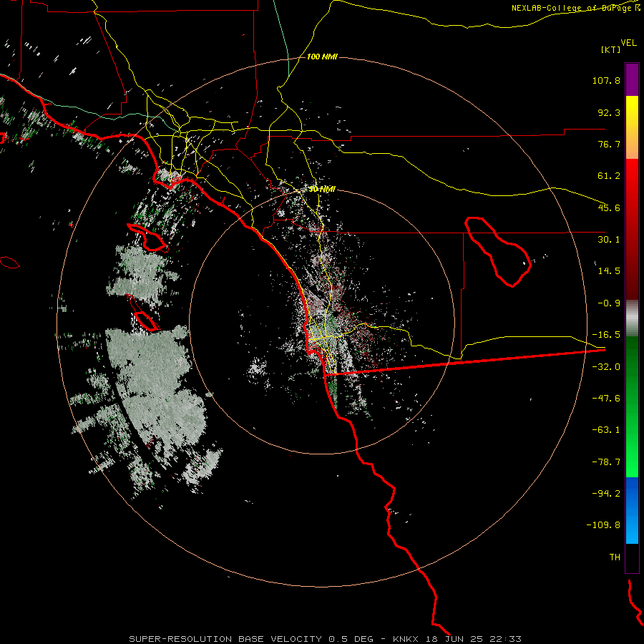Select the -16.5 scale value
The height and width of the screenshot is (644, 644).
tap(606, 335)
